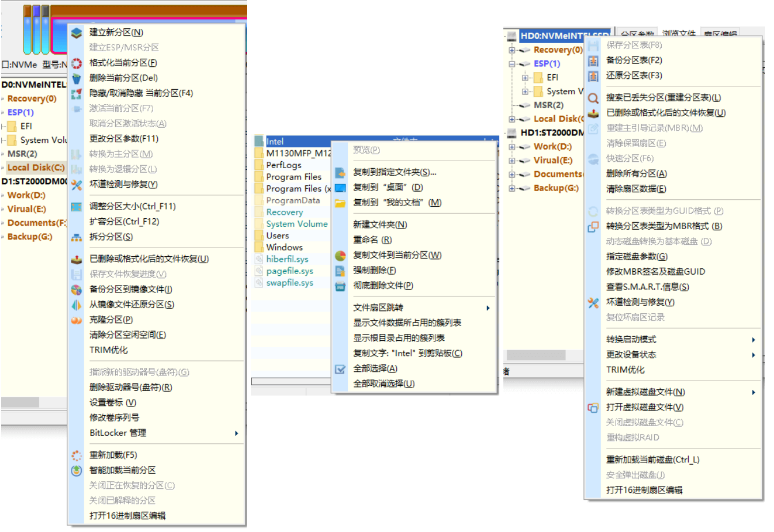Click the 重新加载(F5) icon

[77, 455]
